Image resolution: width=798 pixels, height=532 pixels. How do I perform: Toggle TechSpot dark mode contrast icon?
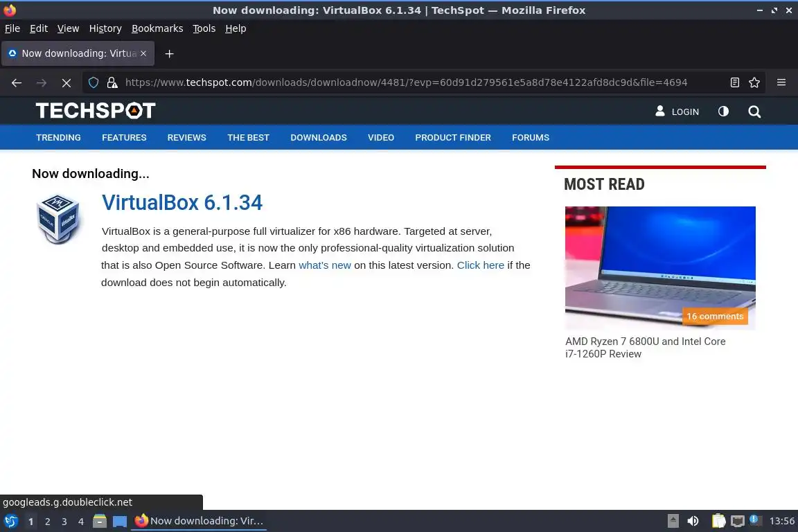pyautogui.click(x=723, y=112)
